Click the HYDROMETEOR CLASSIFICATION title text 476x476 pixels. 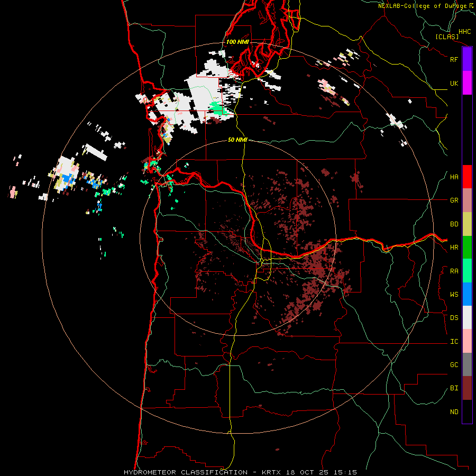pyautogui.click(x=186, y=472)
